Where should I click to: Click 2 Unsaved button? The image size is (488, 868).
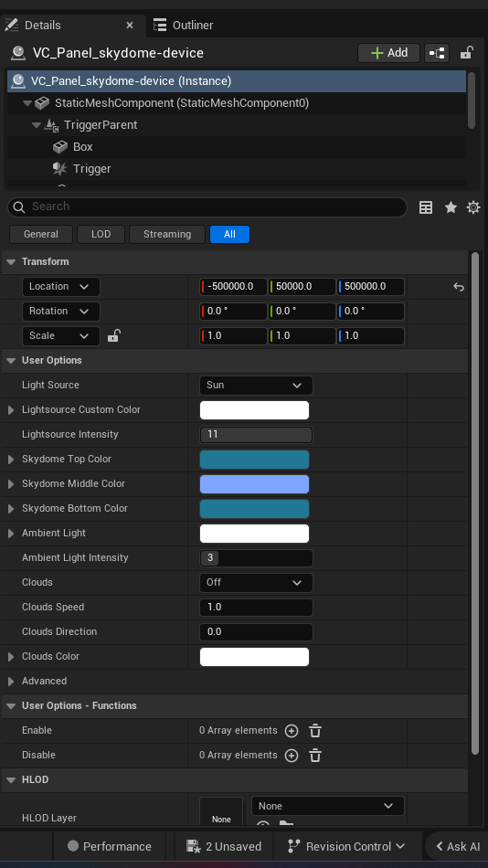point(224,847)
